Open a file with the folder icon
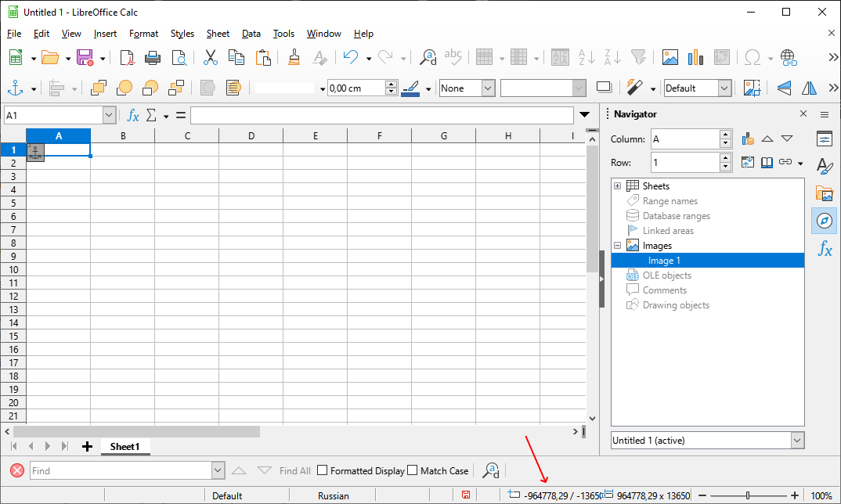This screenshot has height=504, width=841. [50, 57]
